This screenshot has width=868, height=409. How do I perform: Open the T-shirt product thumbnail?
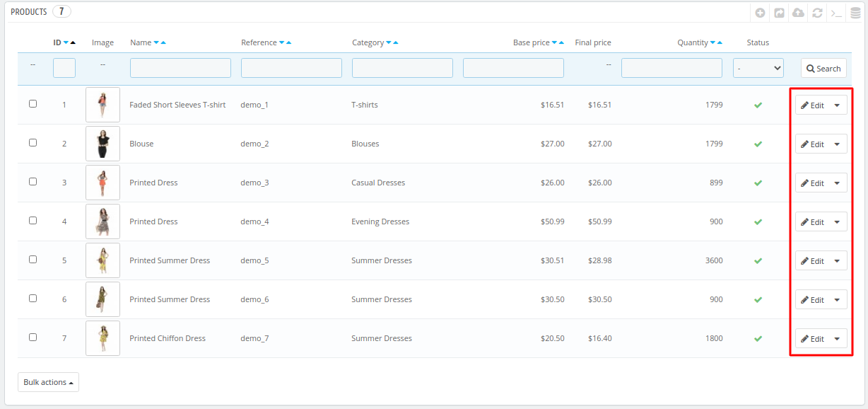[102, 105]
